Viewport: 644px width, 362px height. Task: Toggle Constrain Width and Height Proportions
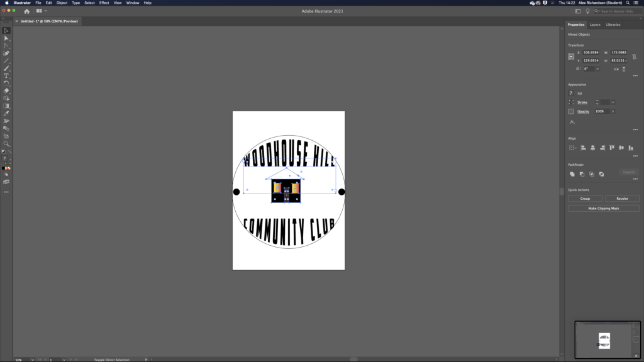pos(634,57)
